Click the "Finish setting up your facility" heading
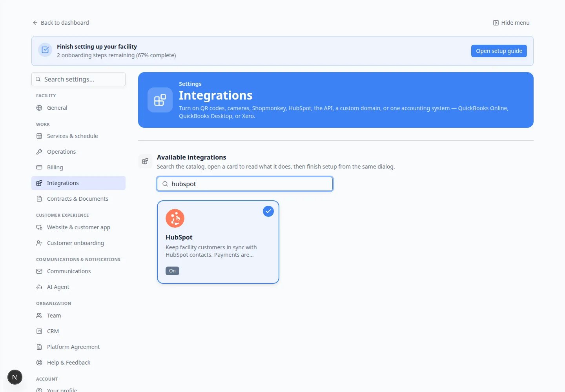Image resolution: width=565 pixels, height=392 pixels. pos(97,47)
